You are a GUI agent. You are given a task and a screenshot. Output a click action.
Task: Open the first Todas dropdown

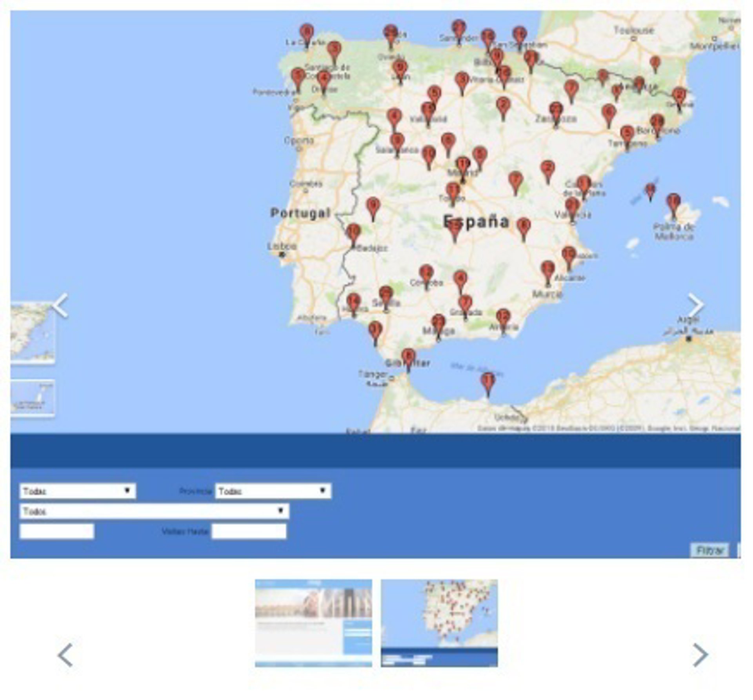coord(78,491)
